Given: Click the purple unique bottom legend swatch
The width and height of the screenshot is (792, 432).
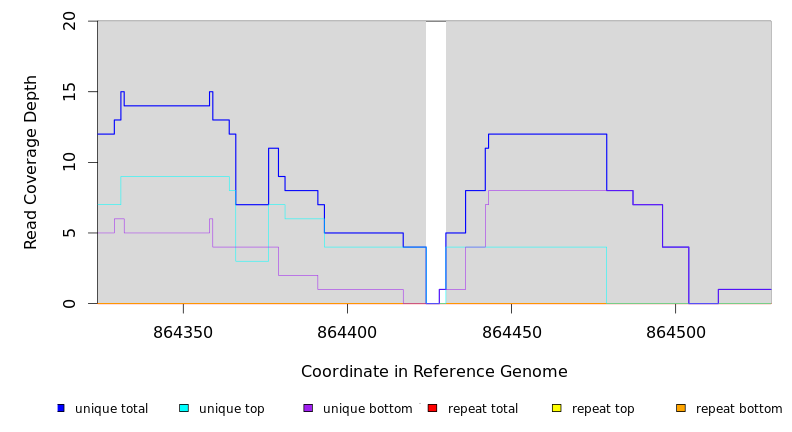Looking at the screenshot, I should (308, 408).
